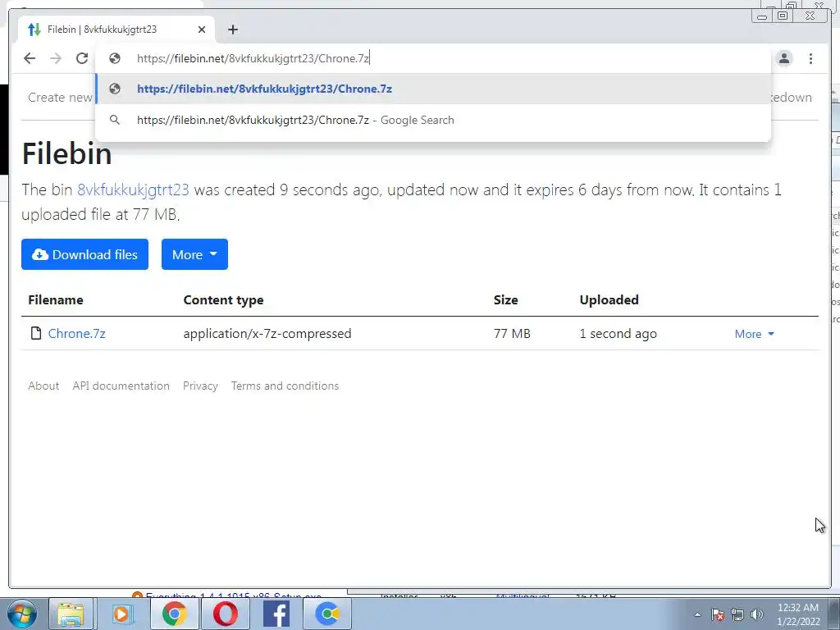Screen dimensions: 840x630
Task: Click the Size column header
Action: (x=505, y=300)
